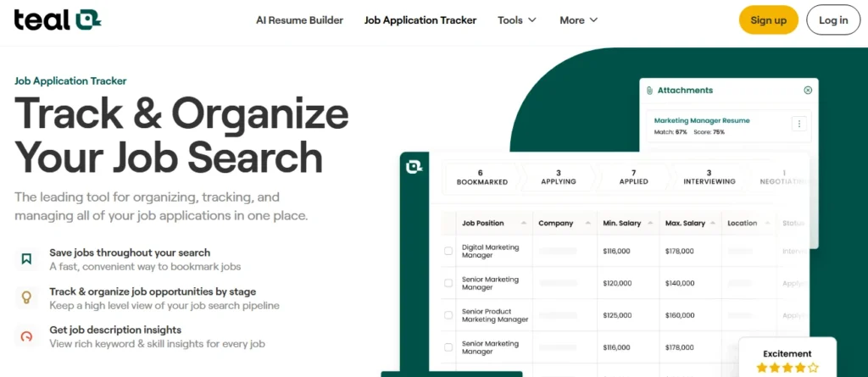Sort by the Location column arrow
The width and height of the screenshot is (868, 377).
766,223
